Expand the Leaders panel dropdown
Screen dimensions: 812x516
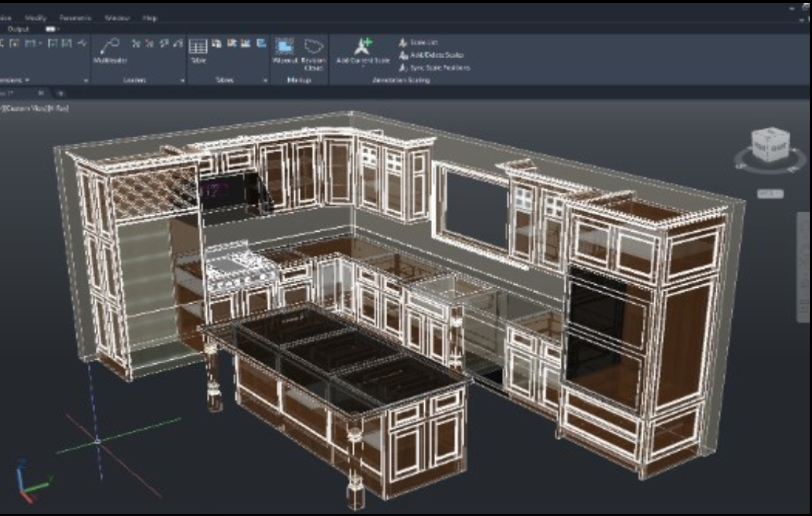pyautogui.click(x=182, y=81)
